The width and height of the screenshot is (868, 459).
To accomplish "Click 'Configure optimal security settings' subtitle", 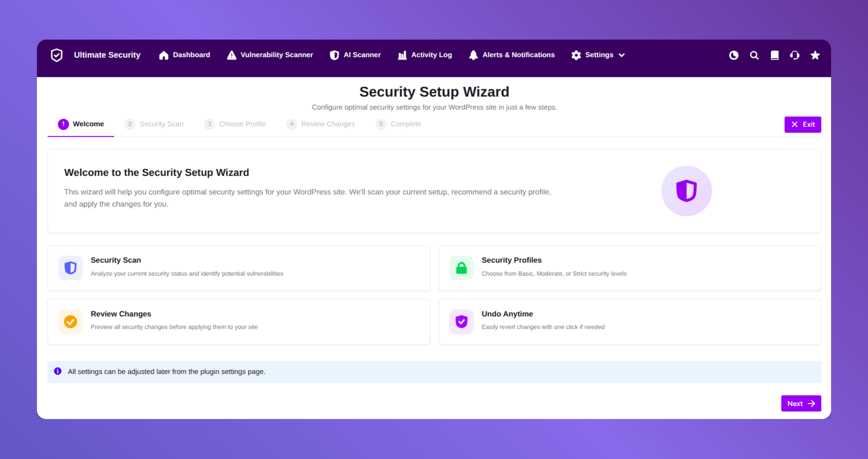I will (x=434, y=107).
